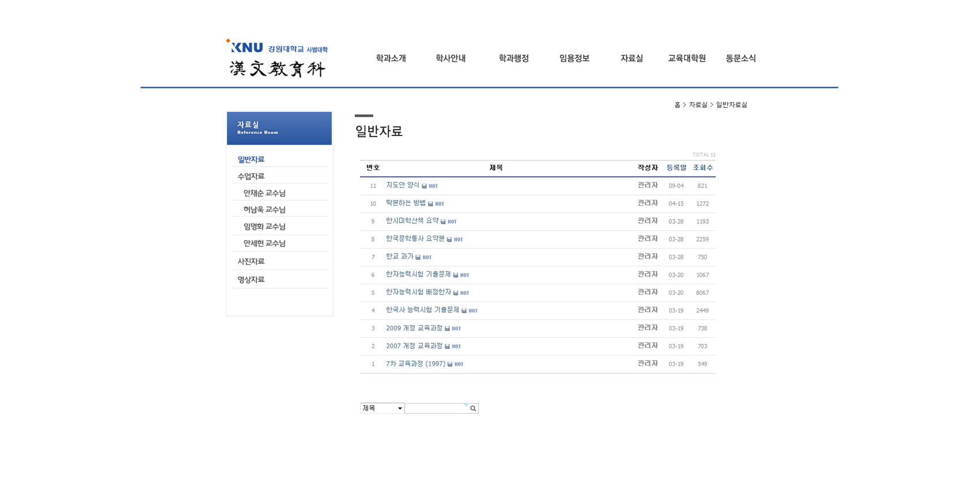The width and height of the screenshot is (980, 490).
Task: Click the file icon beside 탁본하는 방법
Action: click(x=430, y=203)
